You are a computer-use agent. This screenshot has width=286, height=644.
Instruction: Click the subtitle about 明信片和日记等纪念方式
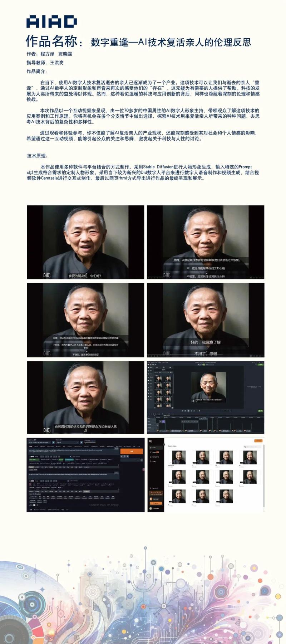85,428
